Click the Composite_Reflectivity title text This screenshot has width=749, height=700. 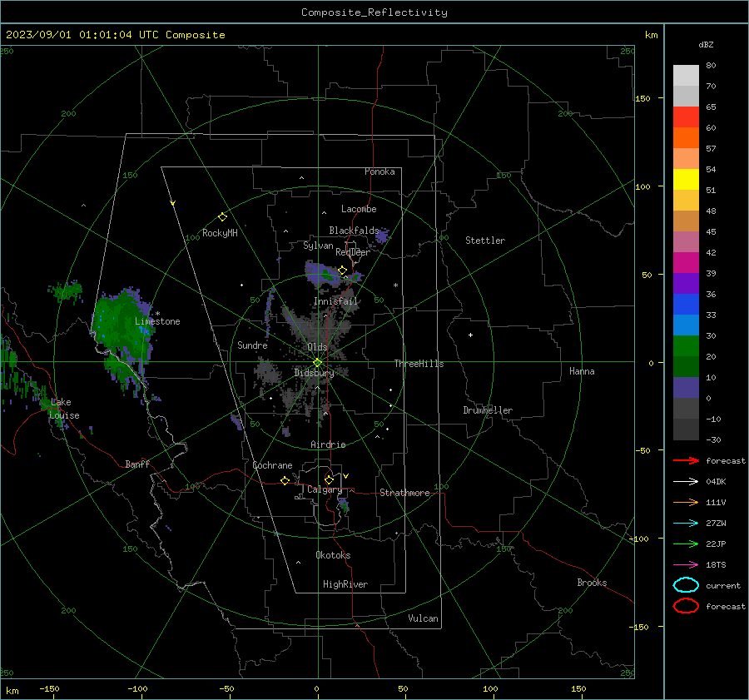coord(374,12)
